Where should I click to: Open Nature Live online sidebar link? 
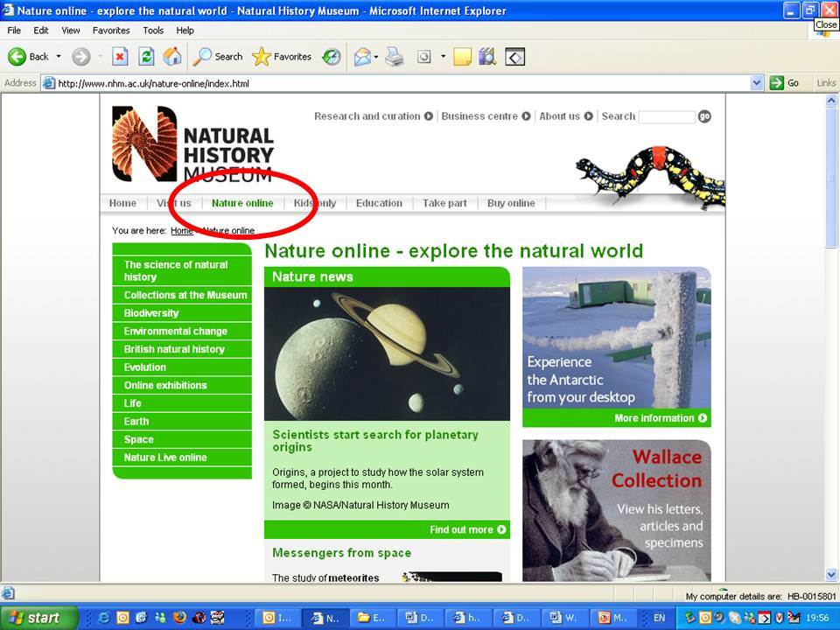[182, 458]
